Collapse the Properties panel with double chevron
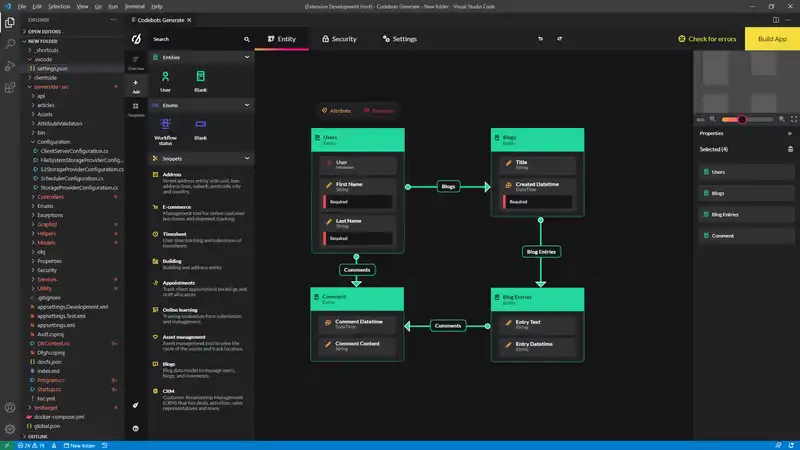This screenshot has width=800, height=450. (790, 132)
